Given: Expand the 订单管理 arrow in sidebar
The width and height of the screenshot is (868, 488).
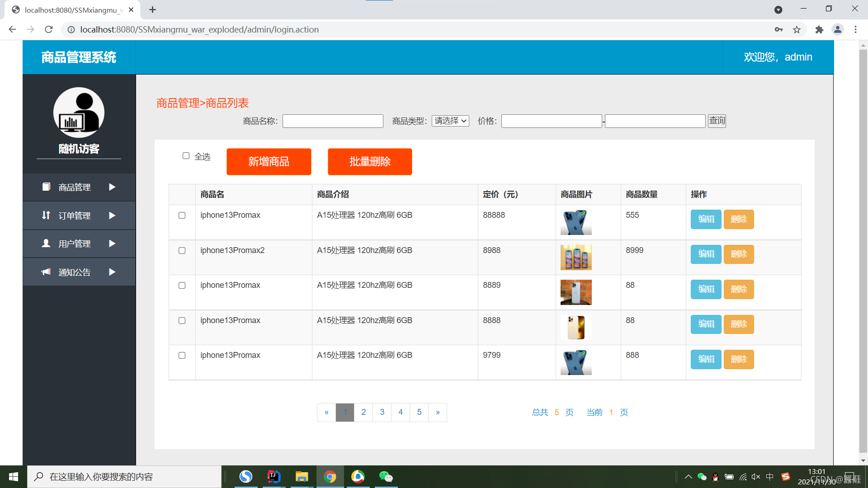Looking at the screenshot, I should pyautogui.click(x=112, y=215).
